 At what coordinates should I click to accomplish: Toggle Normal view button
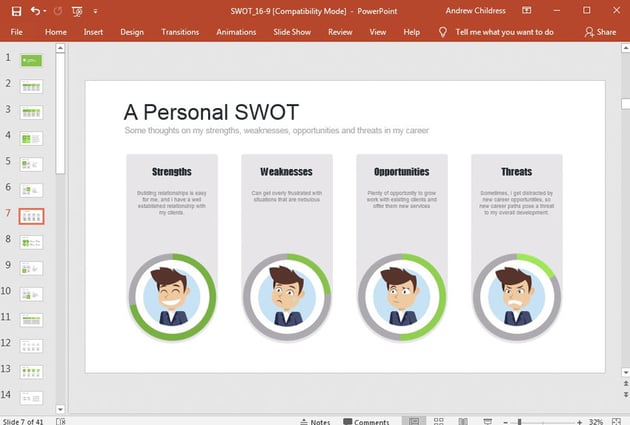413,422
